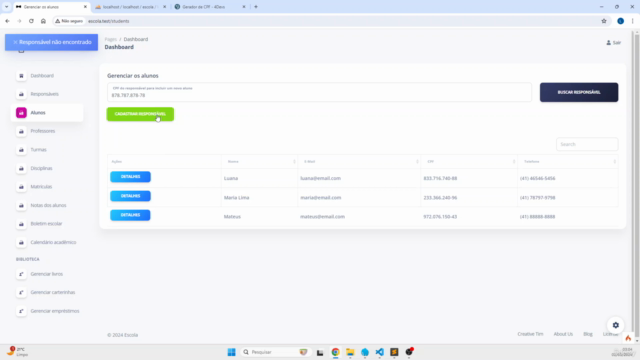640x360 pixels.
Task: Click the Professores sidebar icon
Action: tap(21, 131)
